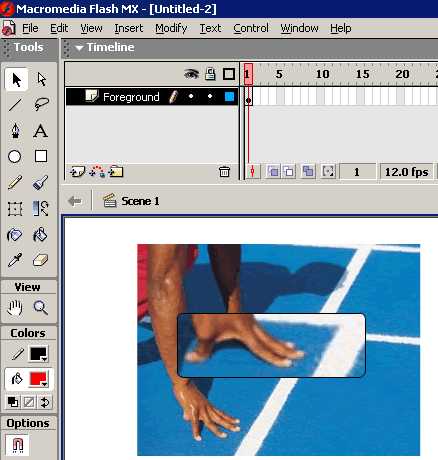Insert a Layer Folder
This screenshot has height=460, width=438.
click(116, 172)
